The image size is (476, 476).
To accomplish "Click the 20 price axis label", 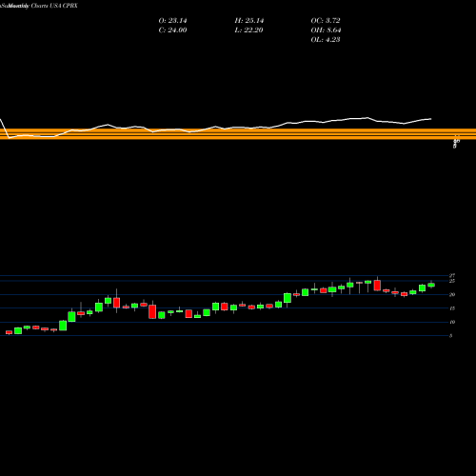I will [452, 294].
